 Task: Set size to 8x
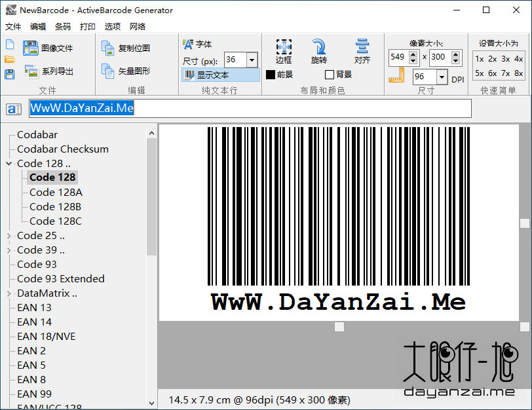tap(518, 73)
